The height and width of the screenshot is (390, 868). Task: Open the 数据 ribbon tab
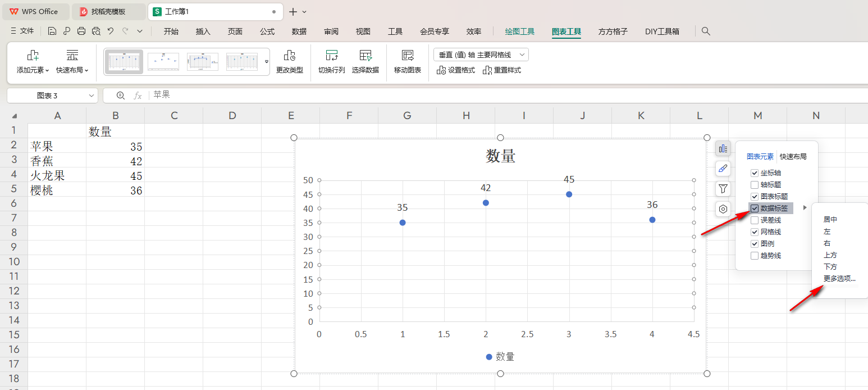299,31
